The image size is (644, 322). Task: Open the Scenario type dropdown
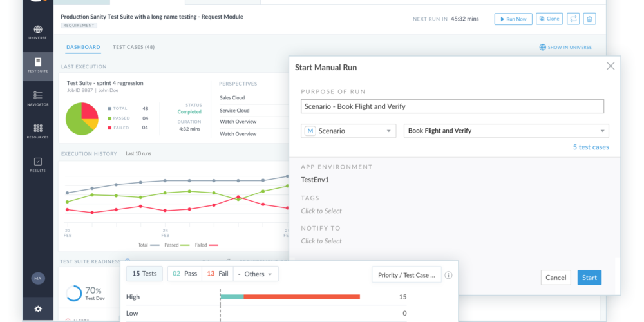pyautogui.click(x=348, y=131)
